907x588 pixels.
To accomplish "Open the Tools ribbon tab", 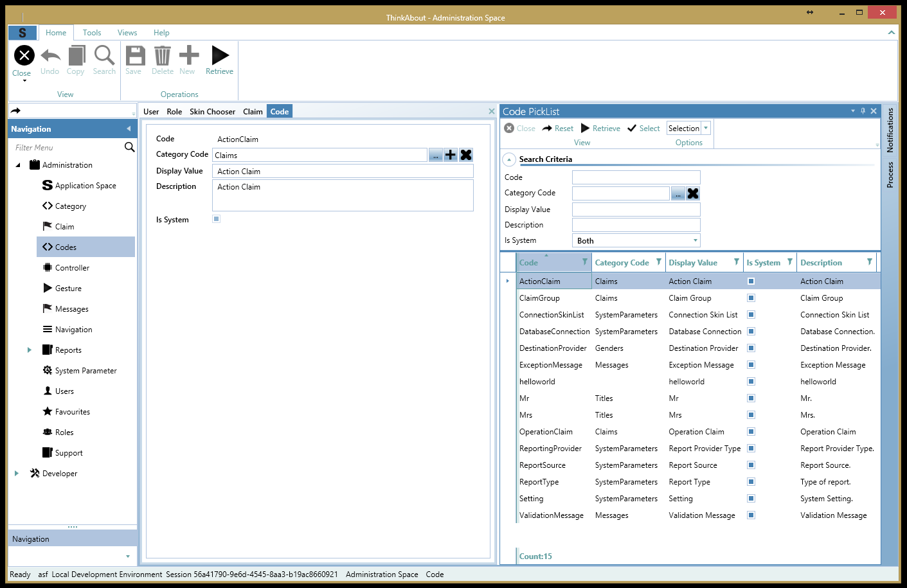I will pos(92,33).
